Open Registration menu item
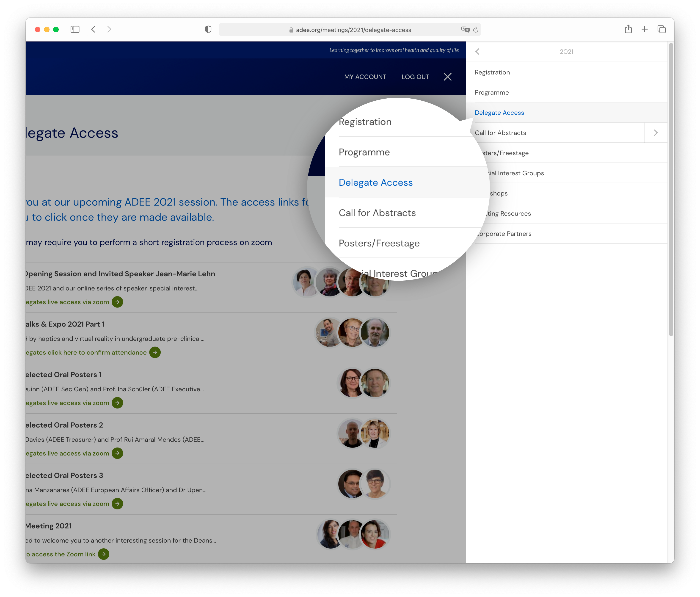Screen dimensions: 700x597 492,72
